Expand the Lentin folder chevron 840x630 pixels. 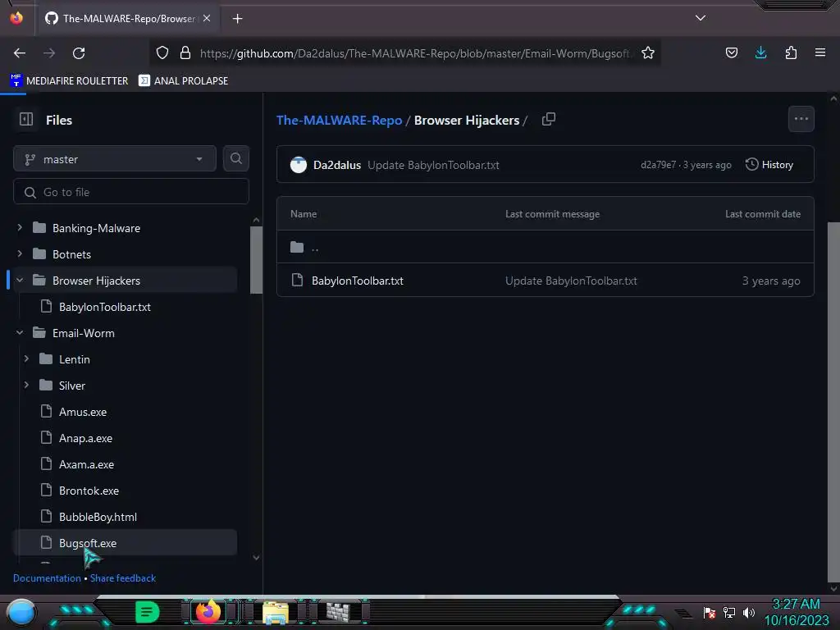click(26, 359)
